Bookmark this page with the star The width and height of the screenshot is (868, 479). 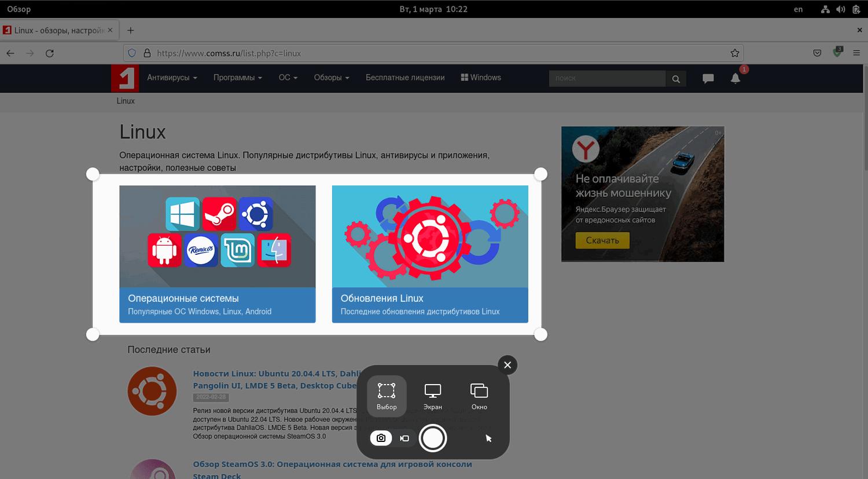point(735,53)
